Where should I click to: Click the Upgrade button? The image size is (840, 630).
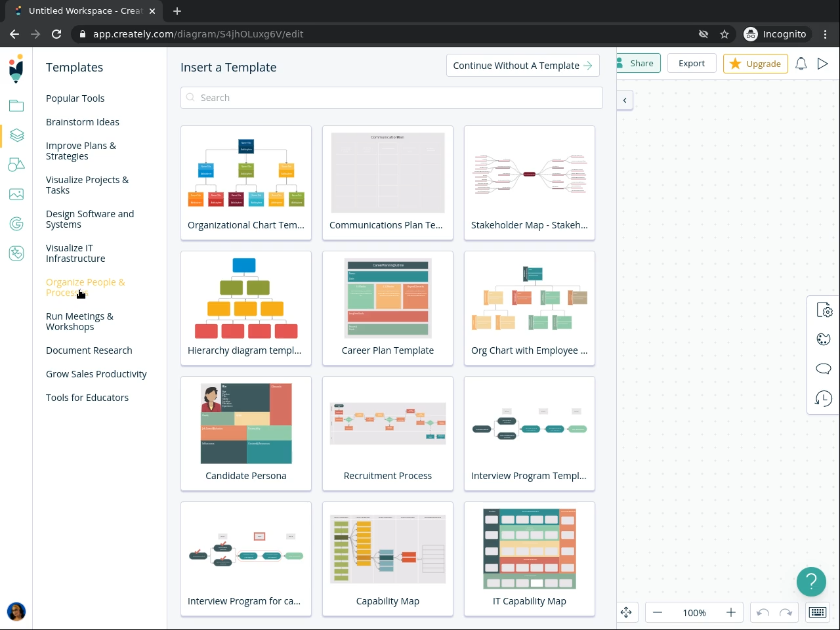point(755,64)
